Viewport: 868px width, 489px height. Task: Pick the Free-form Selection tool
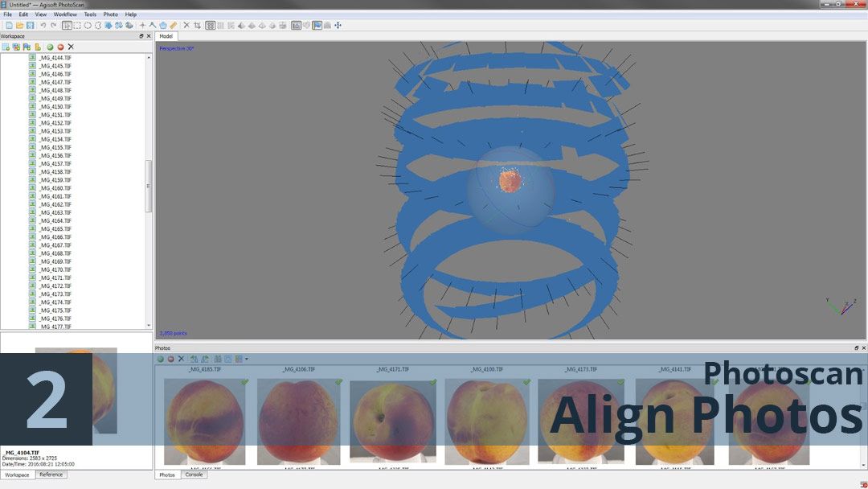tap(98, 26)
